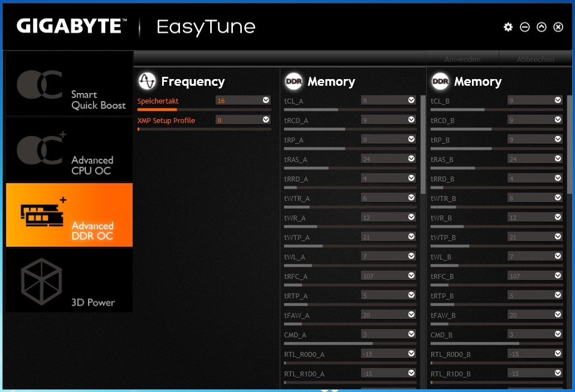
Task: Click the tWTR_B dropdown arrow
Action: (558, 198)
